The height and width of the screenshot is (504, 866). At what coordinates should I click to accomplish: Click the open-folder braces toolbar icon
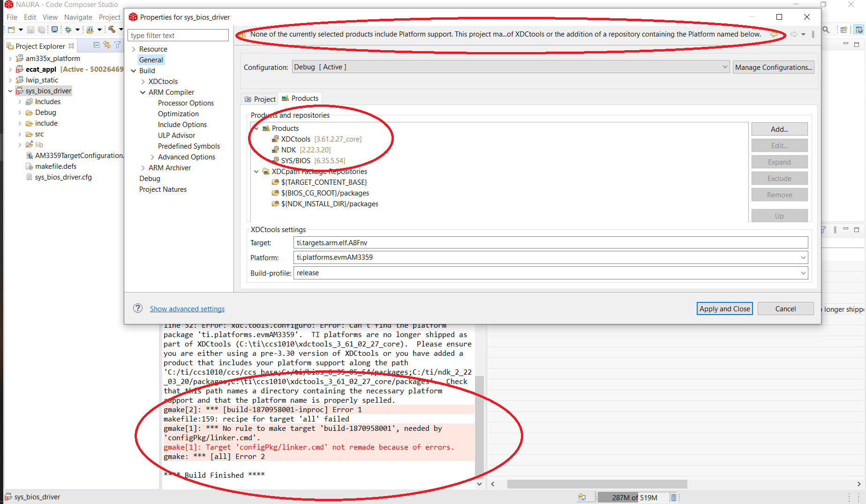click(90, 30)
